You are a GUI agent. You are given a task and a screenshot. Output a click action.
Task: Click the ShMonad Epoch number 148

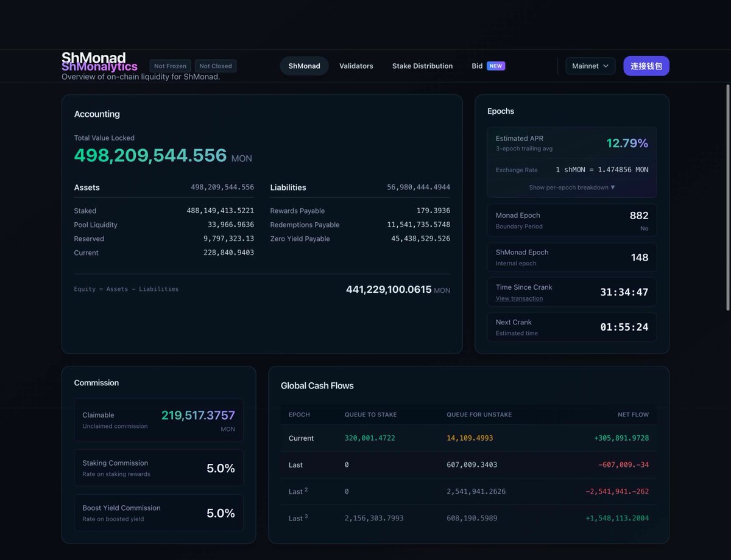coord(640,257)
